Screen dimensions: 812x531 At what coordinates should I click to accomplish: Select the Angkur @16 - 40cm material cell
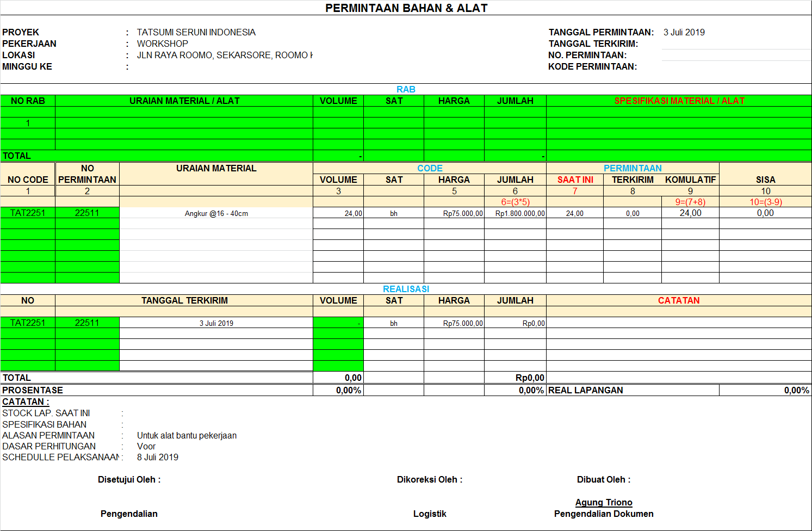[216, 213]
